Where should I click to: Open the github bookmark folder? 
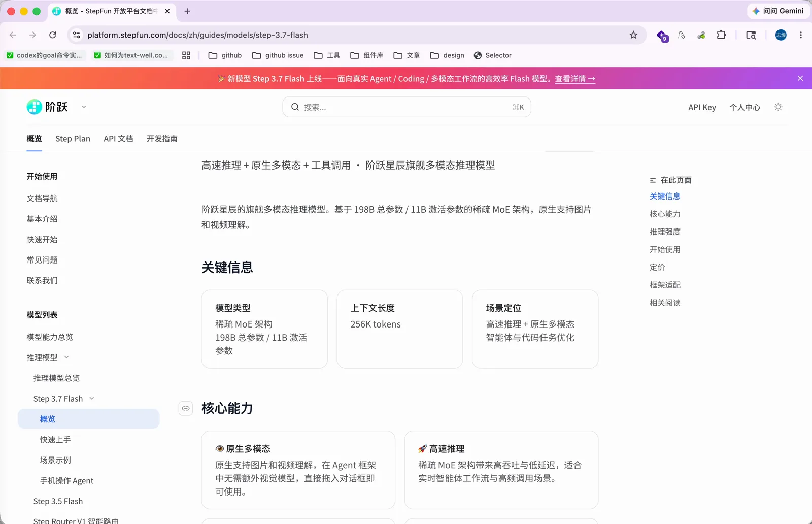pos(225,55)
